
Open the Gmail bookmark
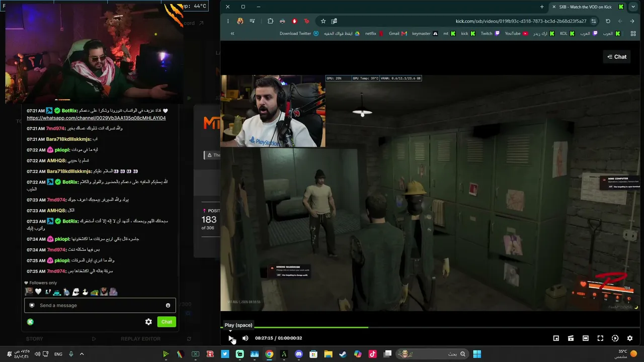coord(397,34)
